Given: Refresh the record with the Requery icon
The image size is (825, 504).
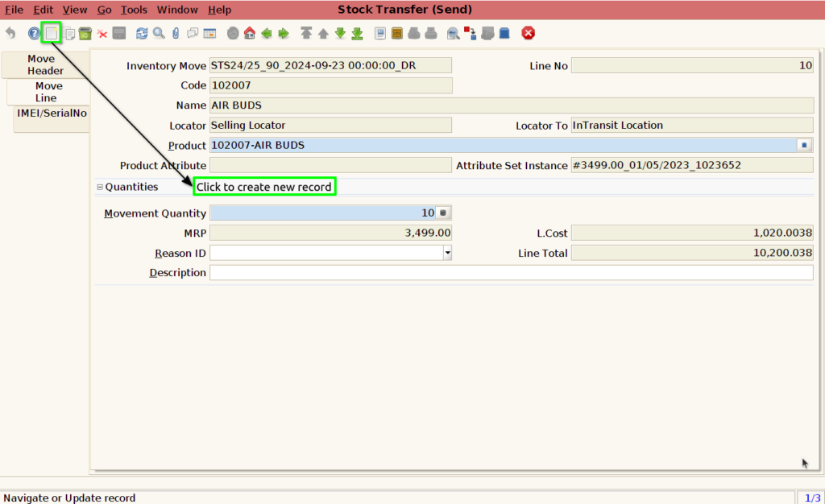Looking at the screenshot, I should click(x=142, y=33).
